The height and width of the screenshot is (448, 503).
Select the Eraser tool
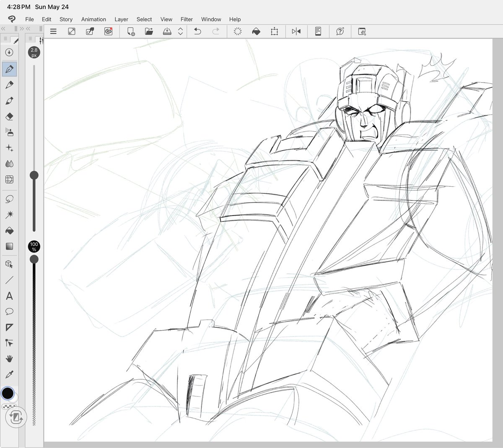tap(9, 117)
